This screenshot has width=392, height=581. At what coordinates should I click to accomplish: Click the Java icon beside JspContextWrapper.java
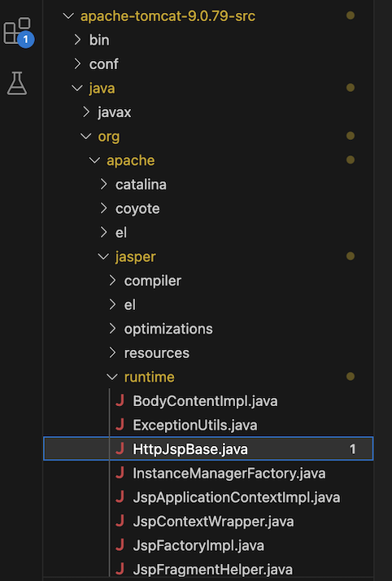(x=120, y=522)
